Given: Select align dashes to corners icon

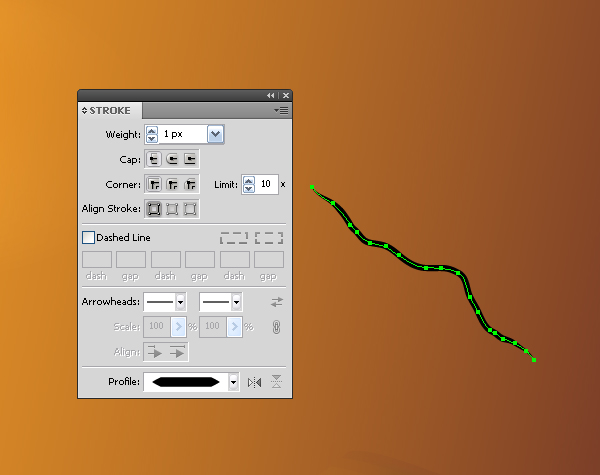Looking at the screenshot, I should click(269, 238).
